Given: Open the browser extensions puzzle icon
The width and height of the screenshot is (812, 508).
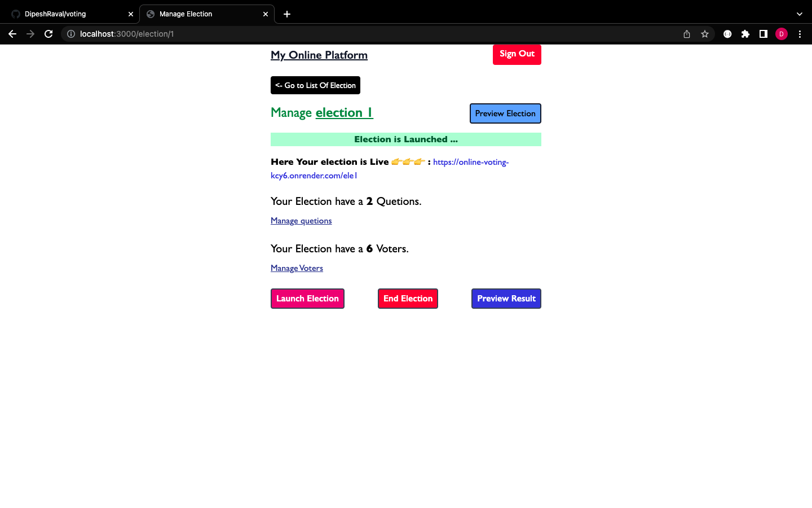Looking at the screenshot, I should point(745,34).
